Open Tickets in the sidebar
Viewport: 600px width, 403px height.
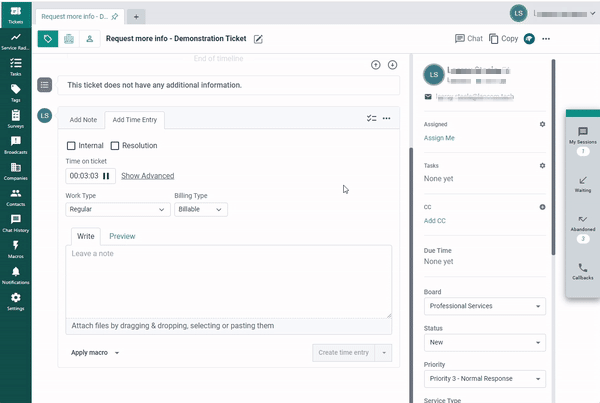[16, 15]
